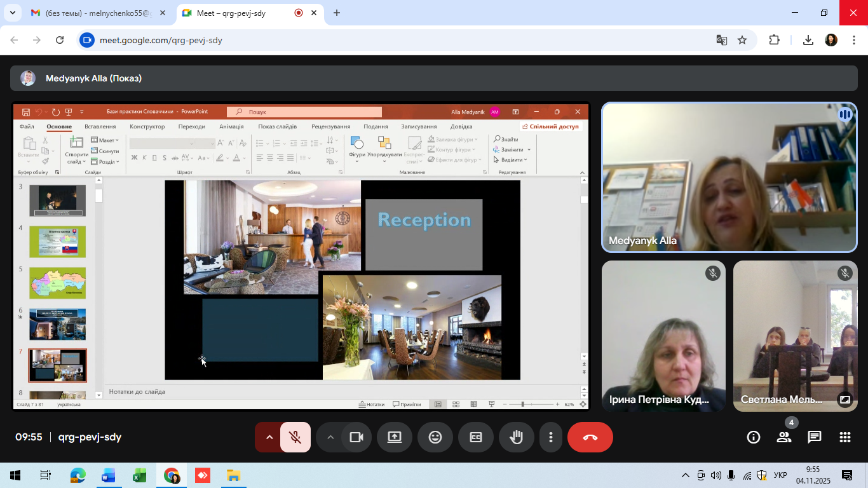Open the Meet activities grid panel
Image resolution: width=868 pixels, height=488 pixels.
(845, 437)
